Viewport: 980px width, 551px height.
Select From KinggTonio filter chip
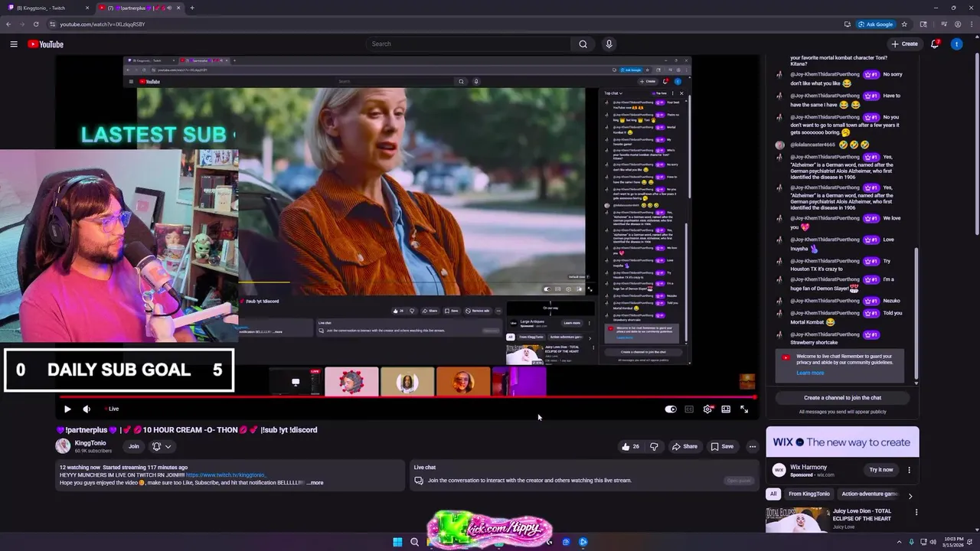[808, 494]
